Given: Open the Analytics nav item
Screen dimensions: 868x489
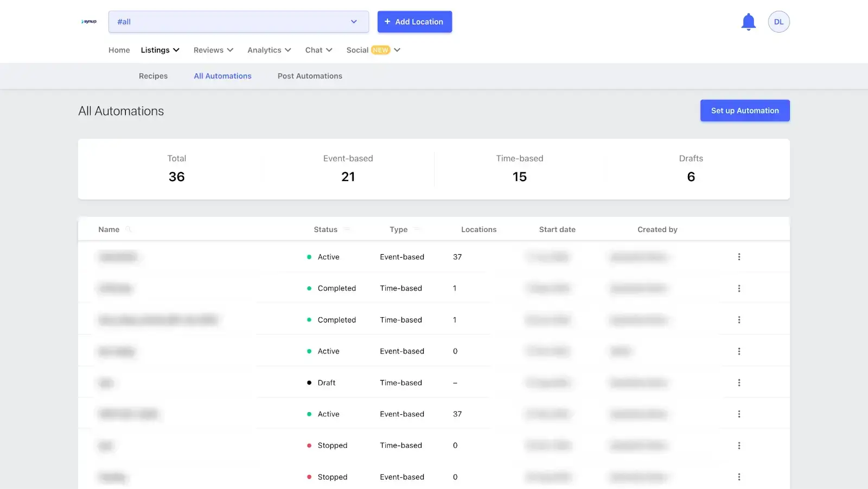Looking at the screenshot, I should pyautogui.click(x=264, y=50).
